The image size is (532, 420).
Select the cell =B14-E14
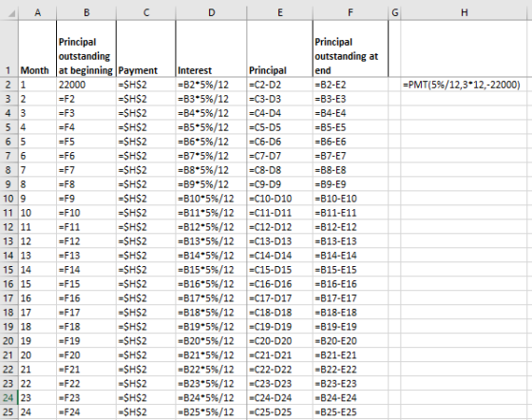351,256
